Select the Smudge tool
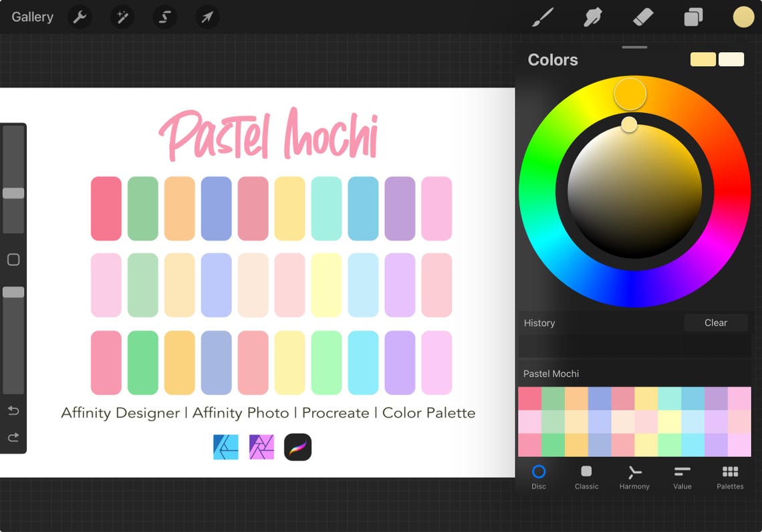Viewport: 762px width, 532px height. pyautogui.click(x=593, y=17)
